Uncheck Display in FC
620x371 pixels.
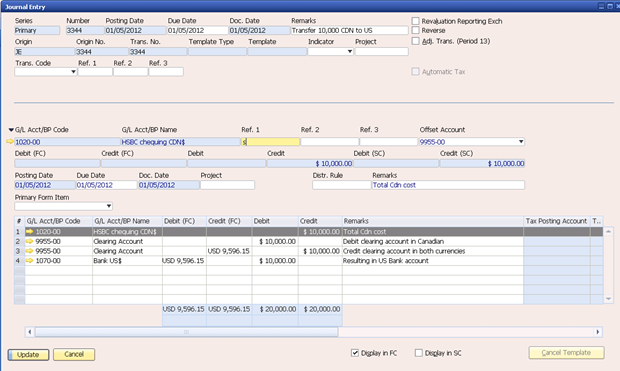click(x=355, y=353)
